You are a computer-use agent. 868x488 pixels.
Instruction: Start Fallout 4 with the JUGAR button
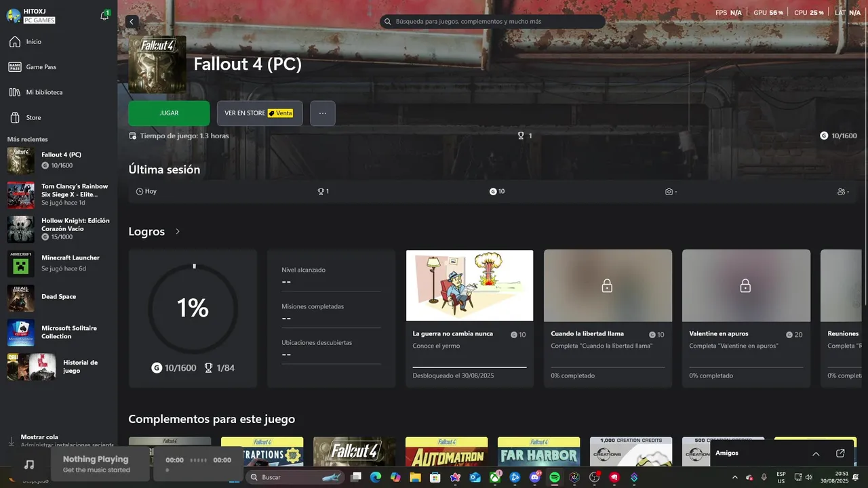[x=169, y=113]
